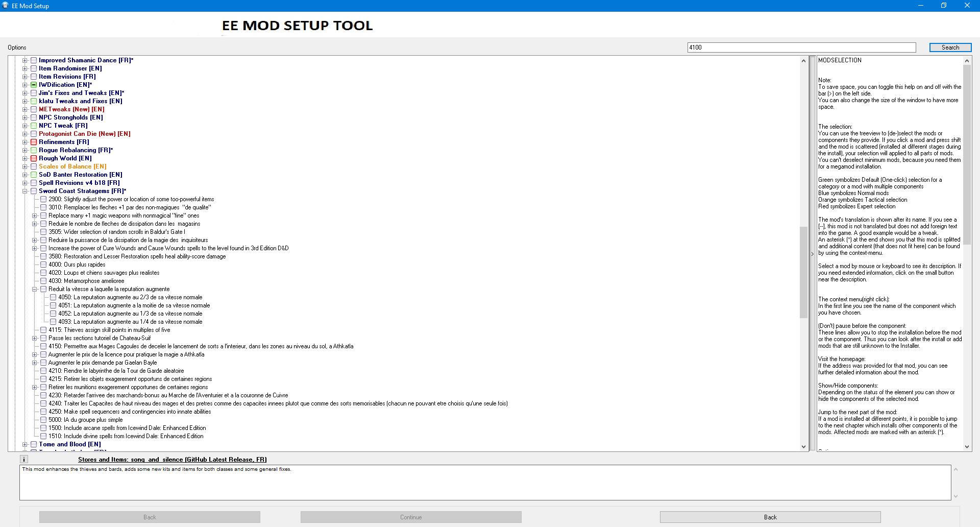Select '4250: Make spell sequencers' row

130,412
